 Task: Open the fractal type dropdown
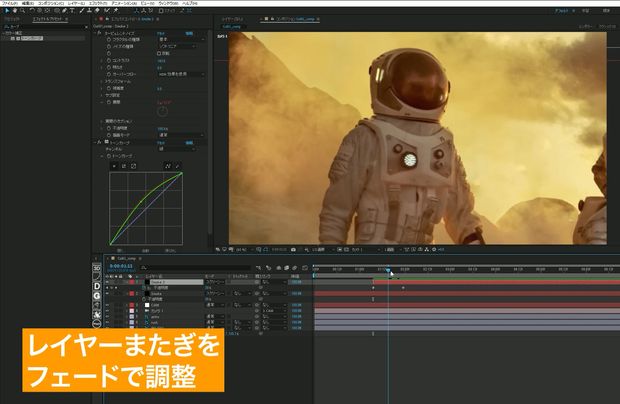181,40
